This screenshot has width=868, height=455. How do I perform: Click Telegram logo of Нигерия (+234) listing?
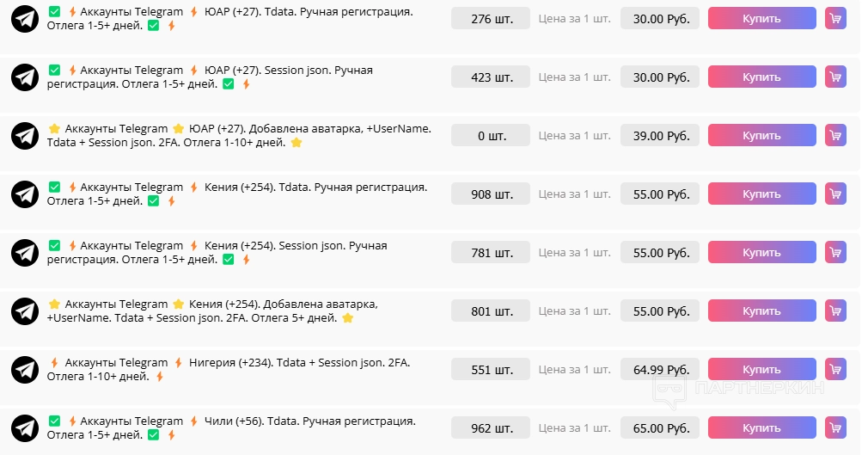point(25,370)
